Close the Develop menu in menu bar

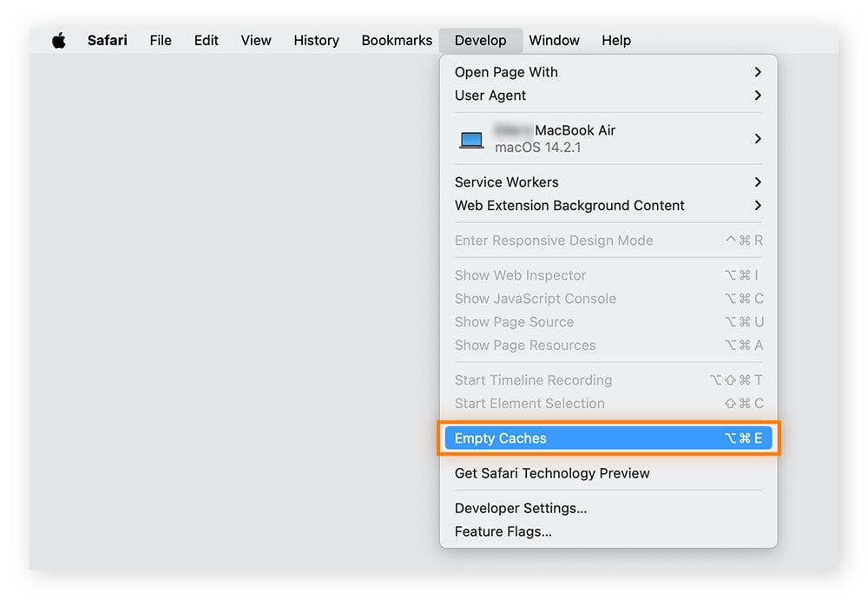481,41
